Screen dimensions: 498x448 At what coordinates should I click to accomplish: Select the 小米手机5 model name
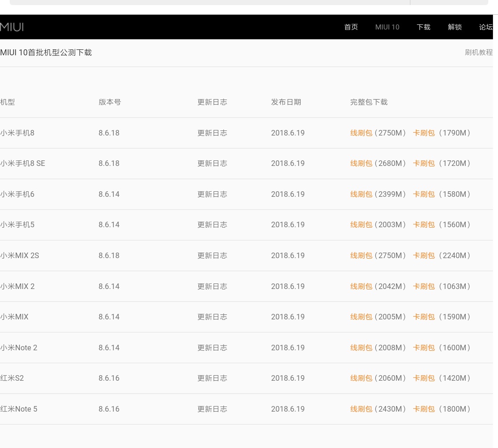coord(17,224)
